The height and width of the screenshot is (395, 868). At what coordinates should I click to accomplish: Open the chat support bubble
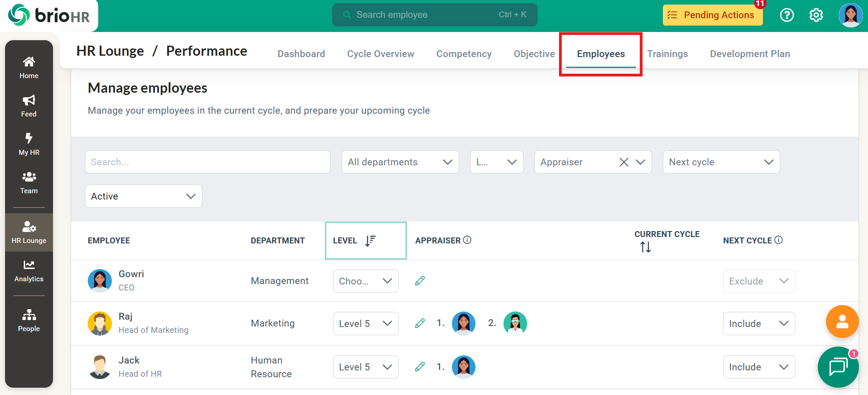838,367
